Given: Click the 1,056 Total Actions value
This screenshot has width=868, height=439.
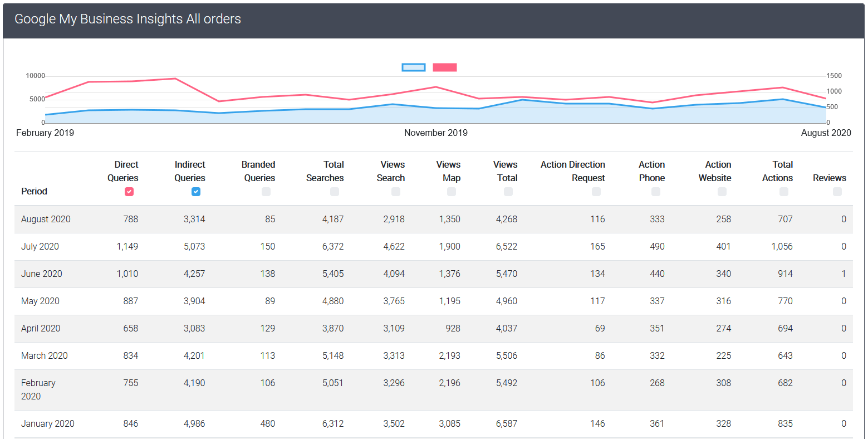Looking at the screenshot, I should (x=782, y=246).
